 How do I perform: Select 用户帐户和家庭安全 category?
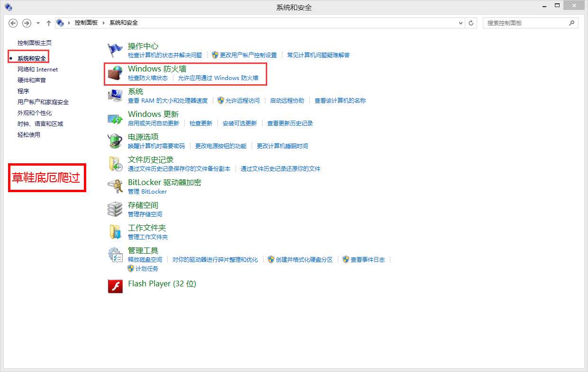point(43,102)
